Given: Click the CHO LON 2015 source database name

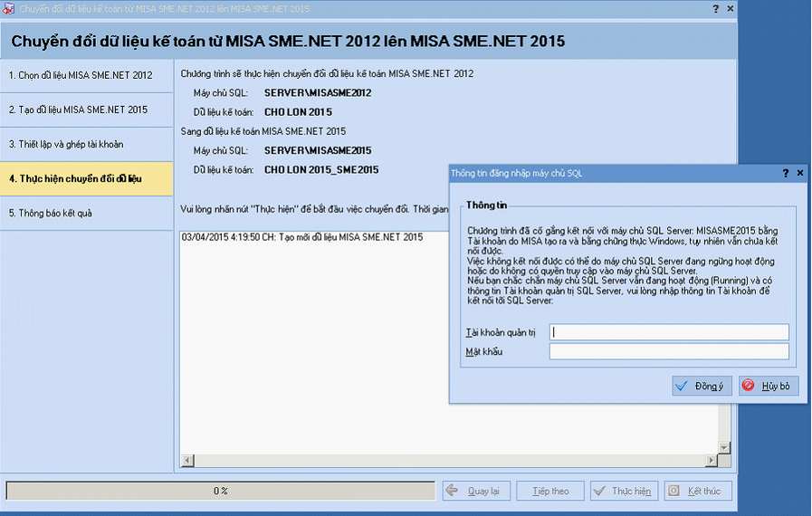Looking at the screenshot, I should click(299, 112).
